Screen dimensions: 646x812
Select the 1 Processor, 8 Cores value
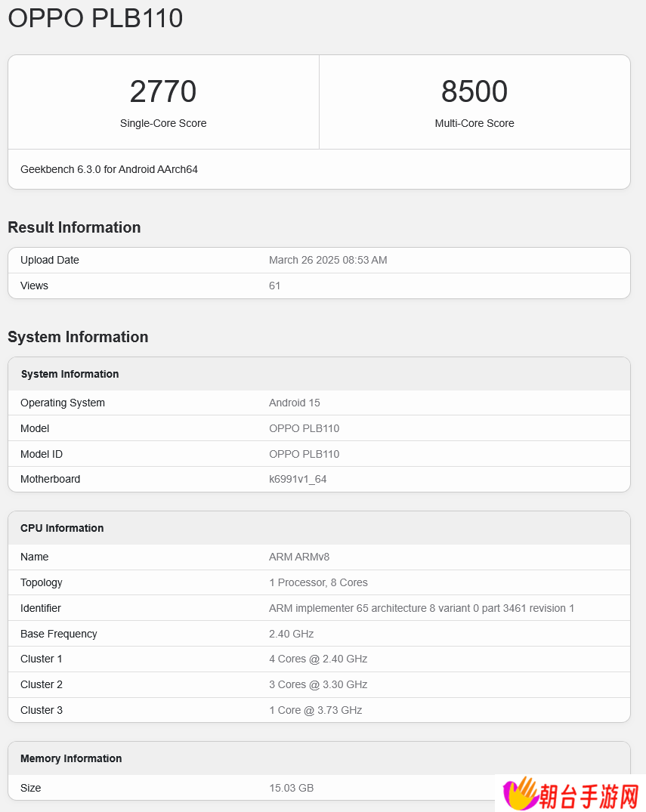tap(319, 582)
